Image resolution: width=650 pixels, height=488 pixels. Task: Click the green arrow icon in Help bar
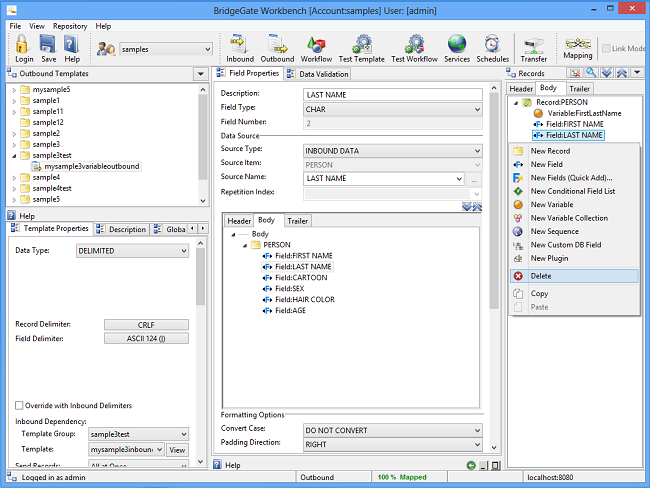(x=471, y=466)
